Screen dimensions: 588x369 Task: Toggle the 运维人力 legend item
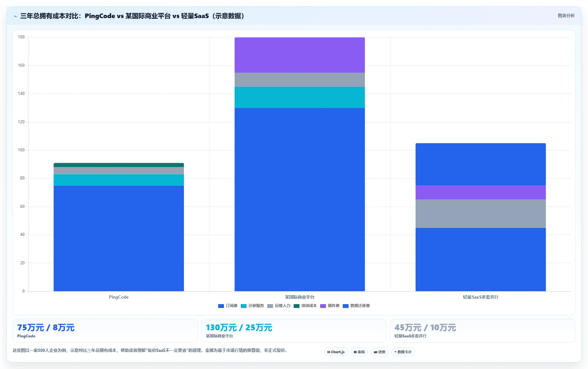(x=279, y=306)
